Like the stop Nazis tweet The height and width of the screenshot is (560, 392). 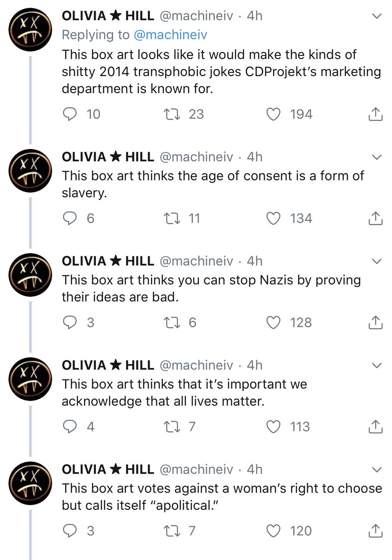273,322
